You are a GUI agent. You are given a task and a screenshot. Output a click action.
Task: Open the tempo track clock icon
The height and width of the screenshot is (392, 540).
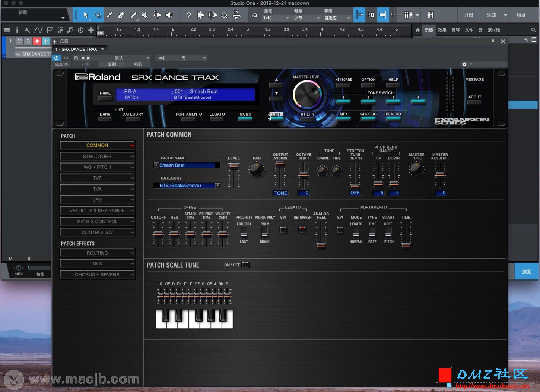[x=80, y=30]
